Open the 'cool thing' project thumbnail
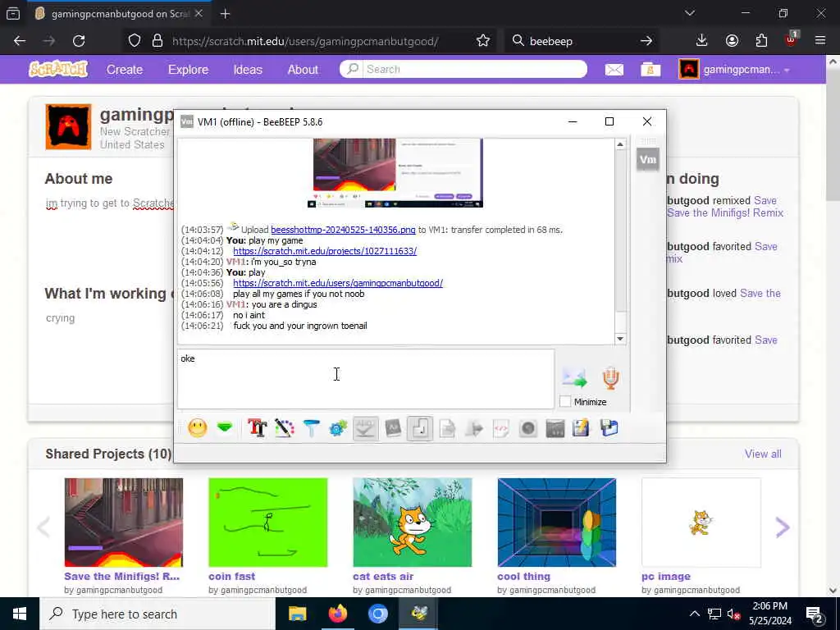Screen dimensions: 840x630 pos(557,523)
